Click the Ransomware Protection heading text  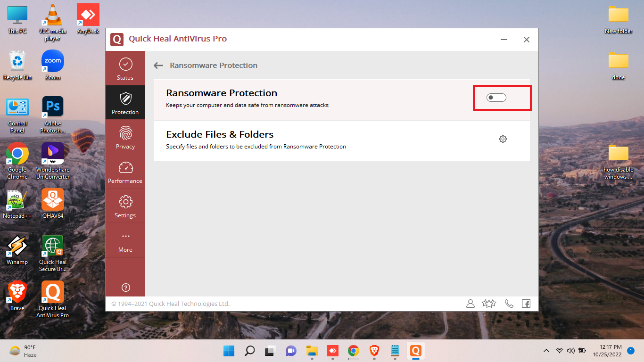[222, 93]
